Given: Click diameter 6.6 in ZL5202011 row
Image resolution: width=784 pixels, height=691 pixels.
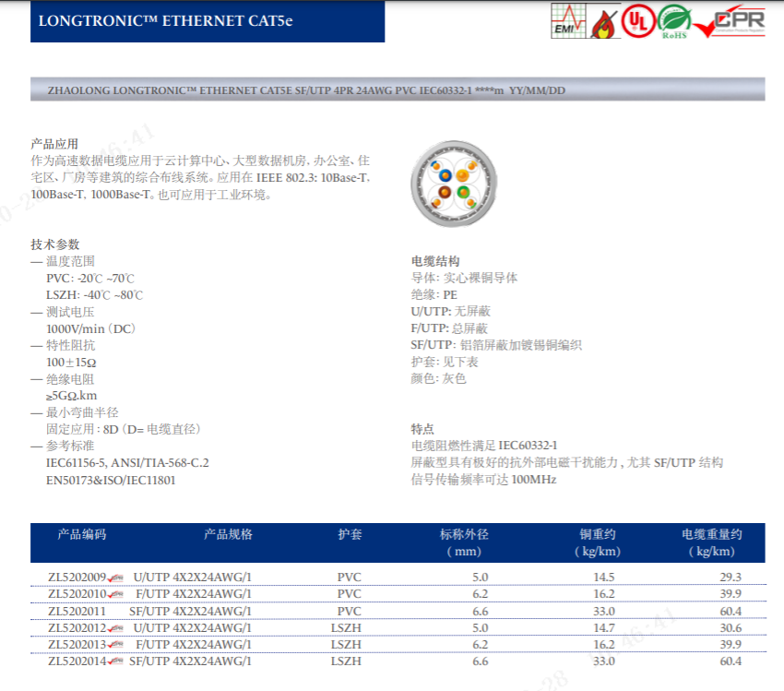Looking at the screenshot, I should pos(480,611).
